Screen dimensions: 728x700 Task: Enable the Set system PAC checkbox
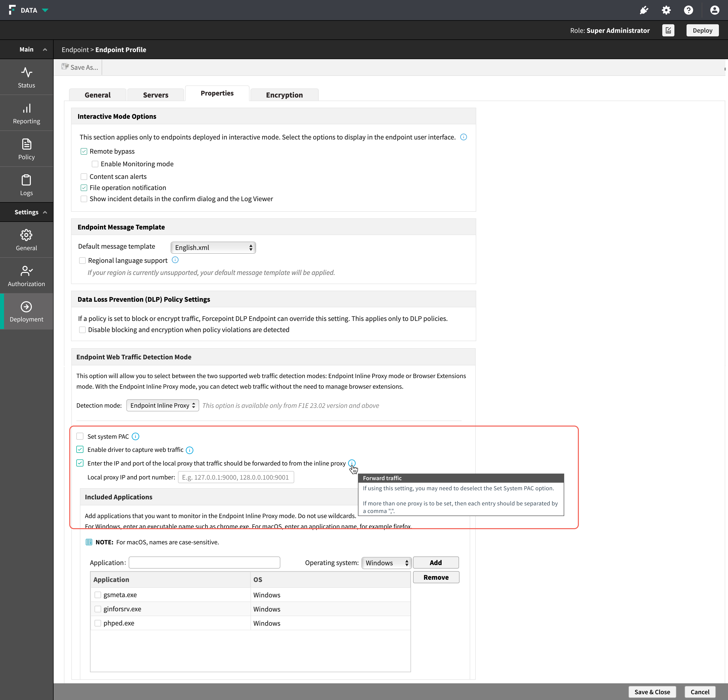click(80, 436)
